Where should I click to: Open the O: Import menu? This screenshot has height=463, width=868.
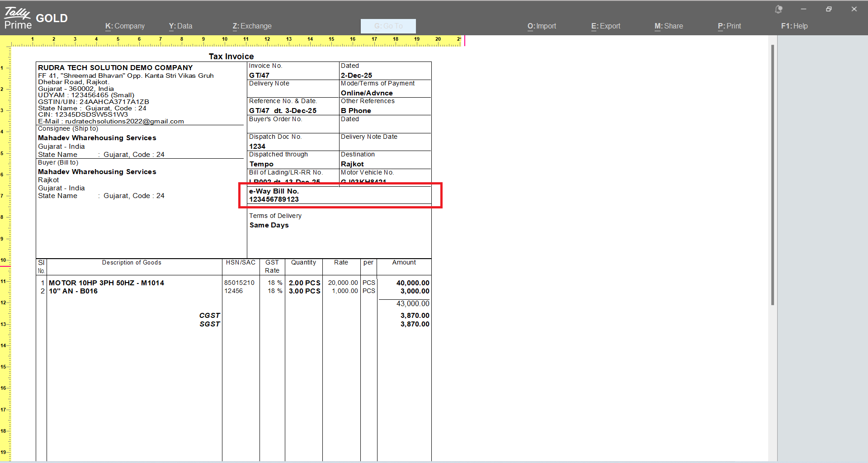click(x=542, y=26)
